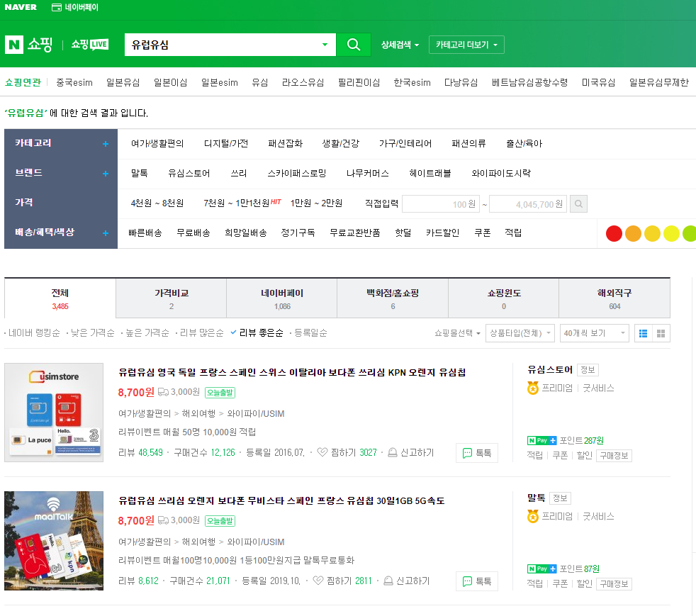696x616 pixels.
Task: Select 가격비교 tab
Action: (x=172, y=298)
